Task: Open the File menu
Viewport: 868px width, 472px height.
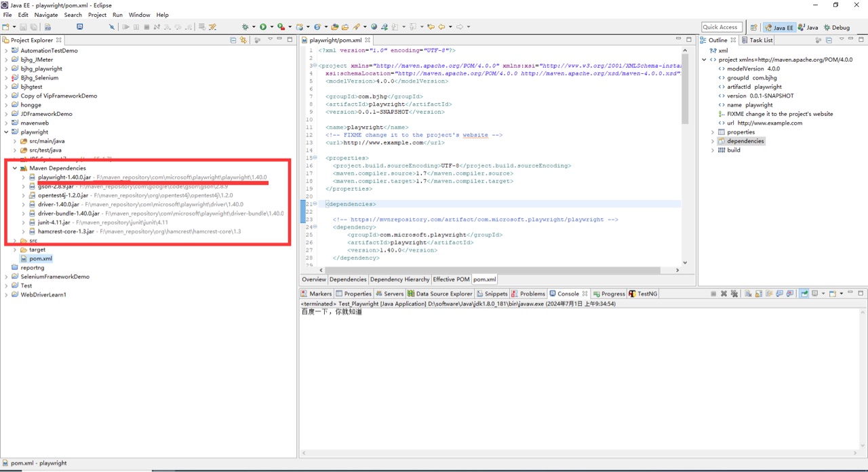Action: (7, 15)
